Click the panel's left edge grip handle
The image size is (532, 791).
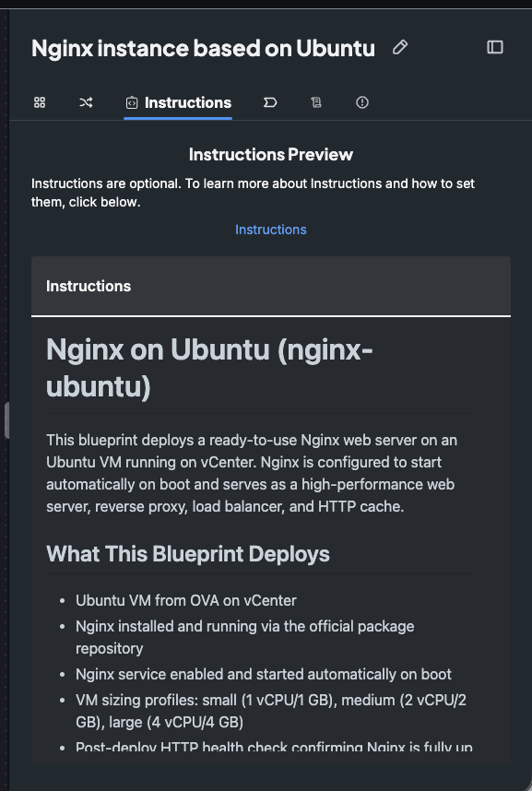(6, 420)
